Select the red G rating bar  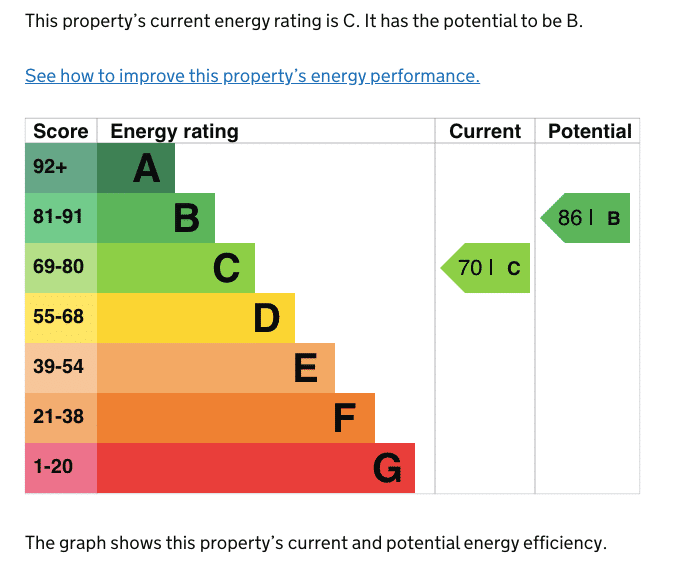coord(256,468)
